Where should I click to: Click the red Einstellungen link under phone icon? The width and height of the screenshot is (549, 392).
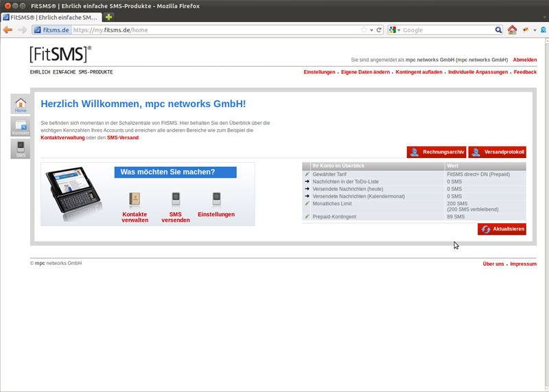click(216, 214)
